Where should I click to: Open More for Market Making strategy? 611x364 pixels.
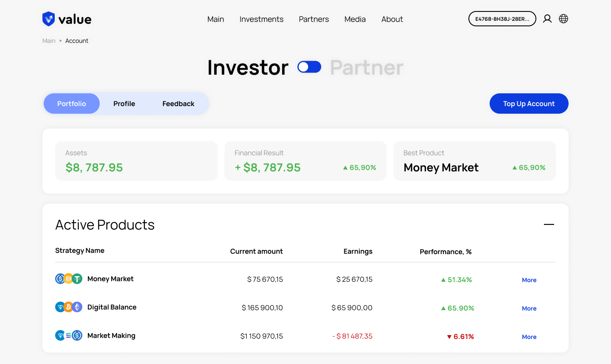tap(529, 336)
